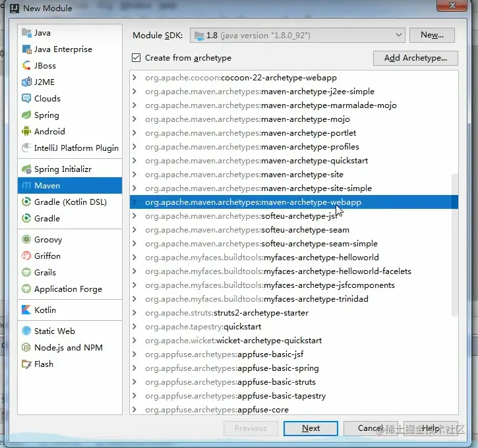Pick the Flash icon
478x448 pixels.
tap(26, 364)
